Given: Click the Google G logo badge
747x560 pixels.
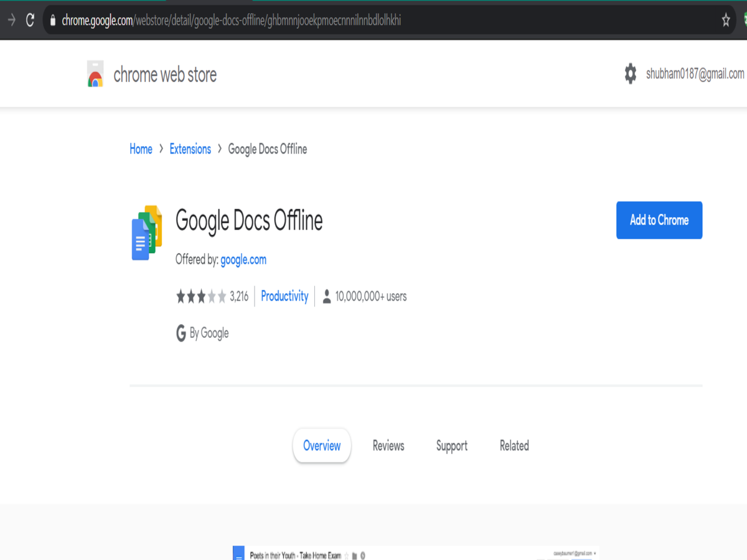Looking at the screenshot, I should pos(181,333).
